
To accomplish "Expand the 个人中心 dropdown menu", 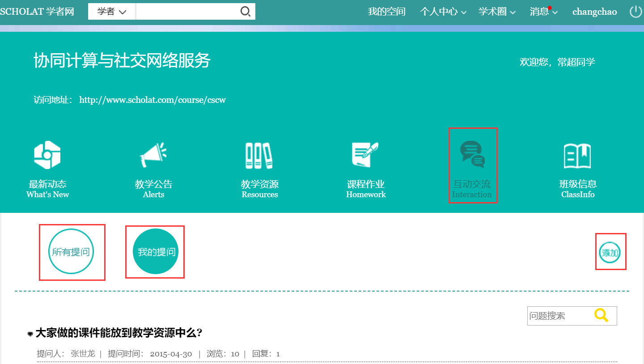I will coord(443,12).
